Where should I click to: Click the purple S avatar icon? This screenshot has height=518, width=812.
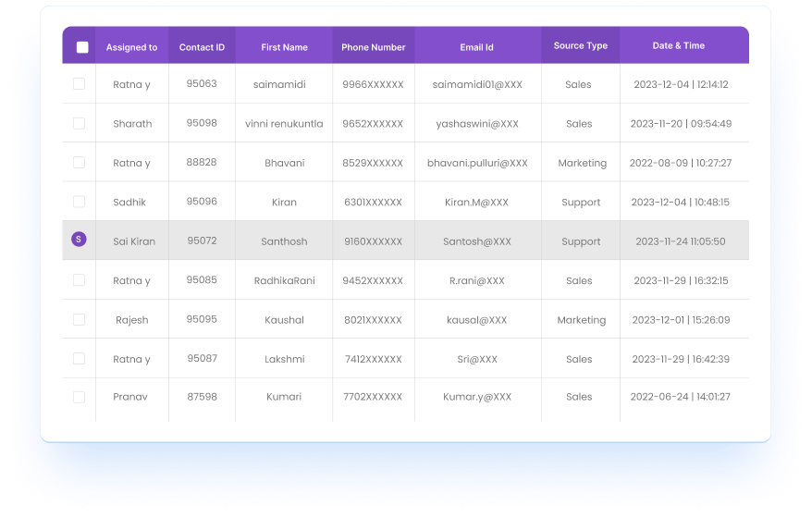pyautogui.click(x=79, y=240)
